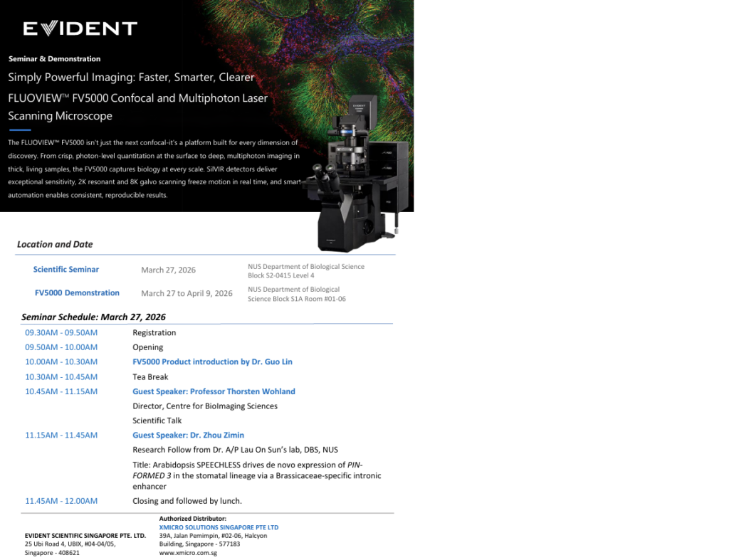The height and width of the screenshot is (560, 729).
Task: Click the Block S2-0415 Level 4 venue text
Action: pyautogui.click(x=280, y=275)
